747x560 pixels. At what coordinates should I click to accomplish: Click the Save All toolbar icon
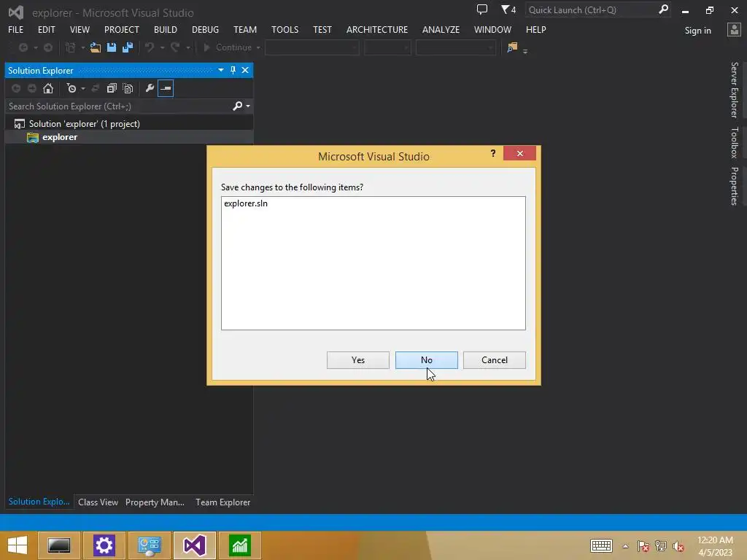click(128, 47)
